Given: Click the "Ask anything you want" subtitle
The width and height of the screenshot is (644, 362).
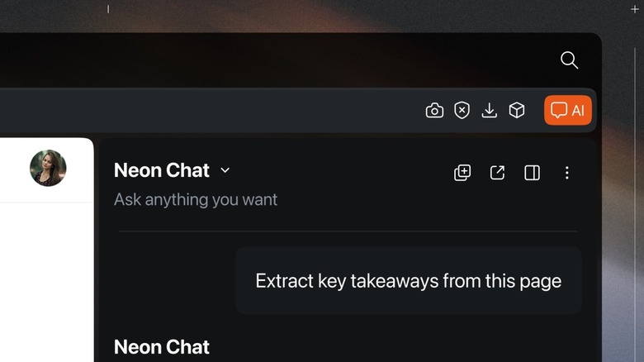Looking at the screenshot, I should point(196,200).
